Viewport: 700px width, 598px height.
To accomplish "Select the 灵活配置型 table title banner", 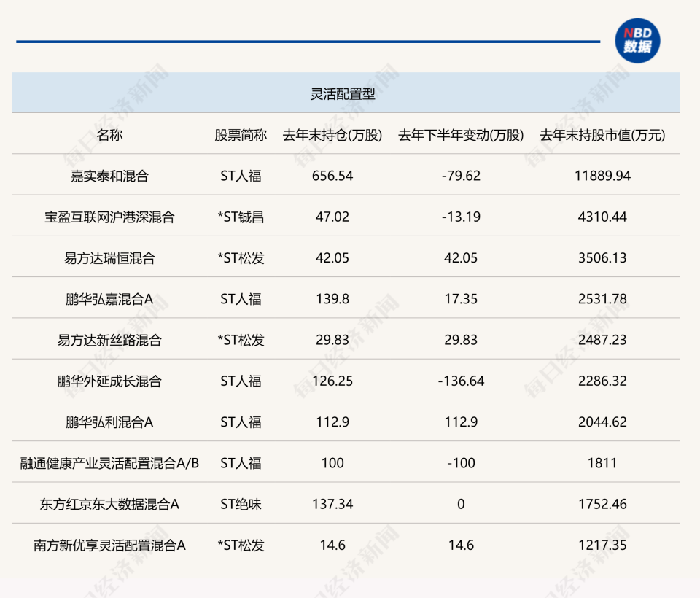I will tap(346, 93).
